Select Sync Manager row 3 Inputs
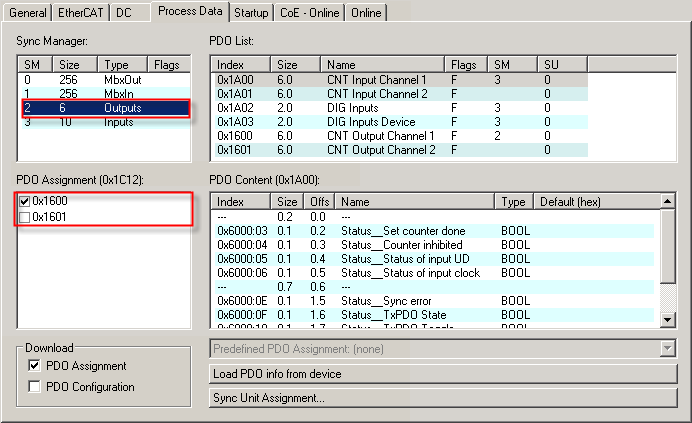Image resolution: width=692 pixels, height=423 pixels. point(104,122)
